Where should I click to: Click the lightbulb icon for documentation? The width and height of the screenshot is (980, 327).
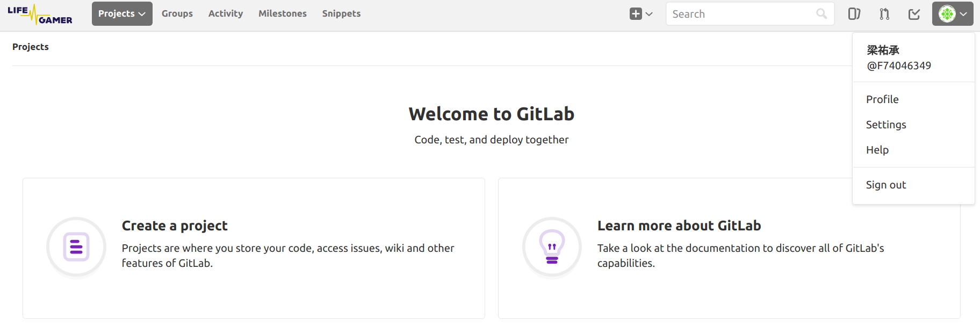pos(552,247)
